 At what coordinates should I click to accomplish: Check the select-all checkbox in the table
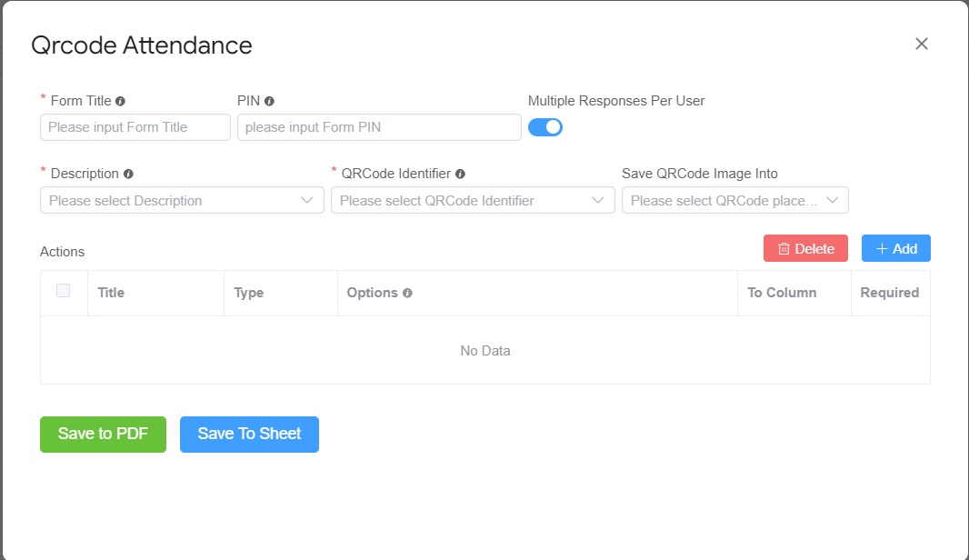click(62, 291)
